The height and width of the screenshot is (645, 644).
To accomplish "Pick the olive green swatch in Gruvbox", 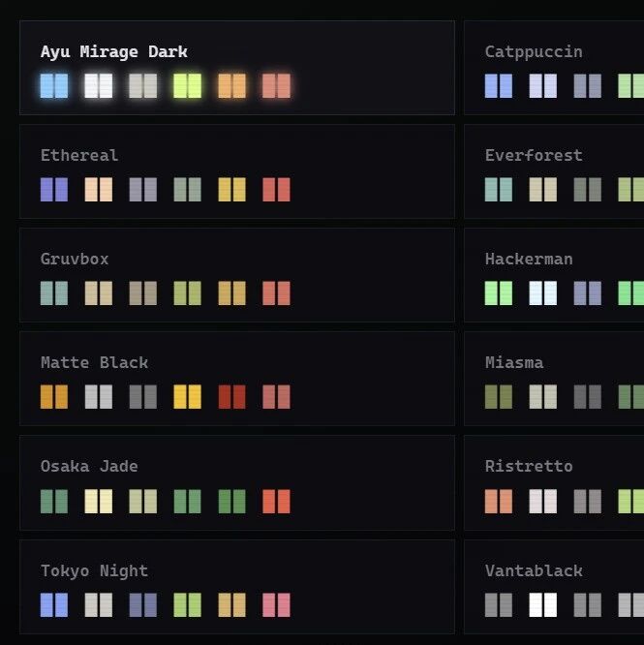I will tap(188, 293).
